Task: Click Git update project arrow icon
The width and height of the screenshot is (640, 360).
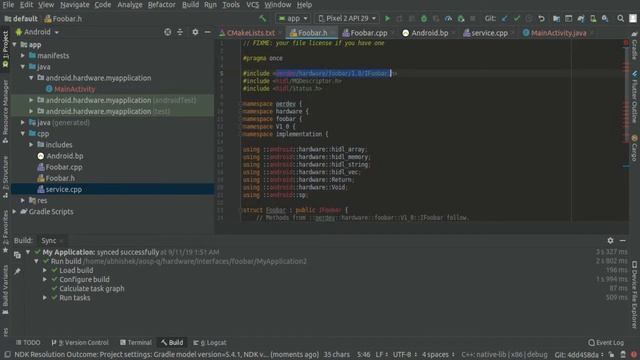Action: tap(505, 18)
